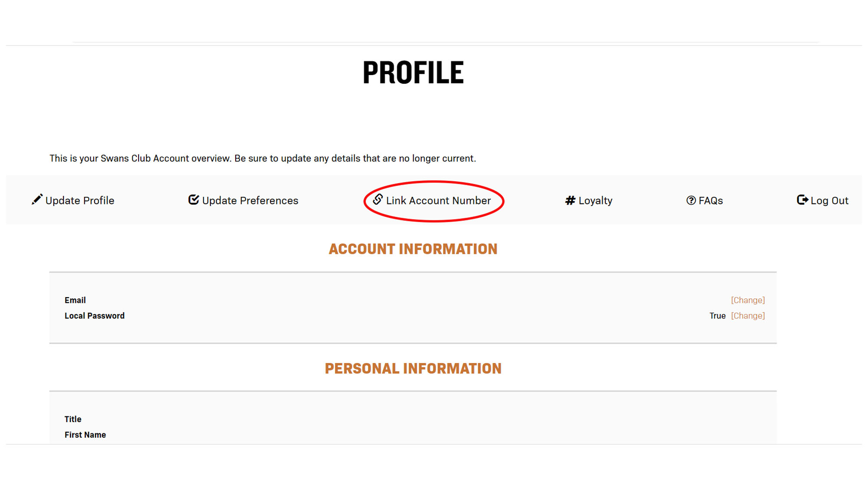Click the Email field label

(x=75, y=300)
